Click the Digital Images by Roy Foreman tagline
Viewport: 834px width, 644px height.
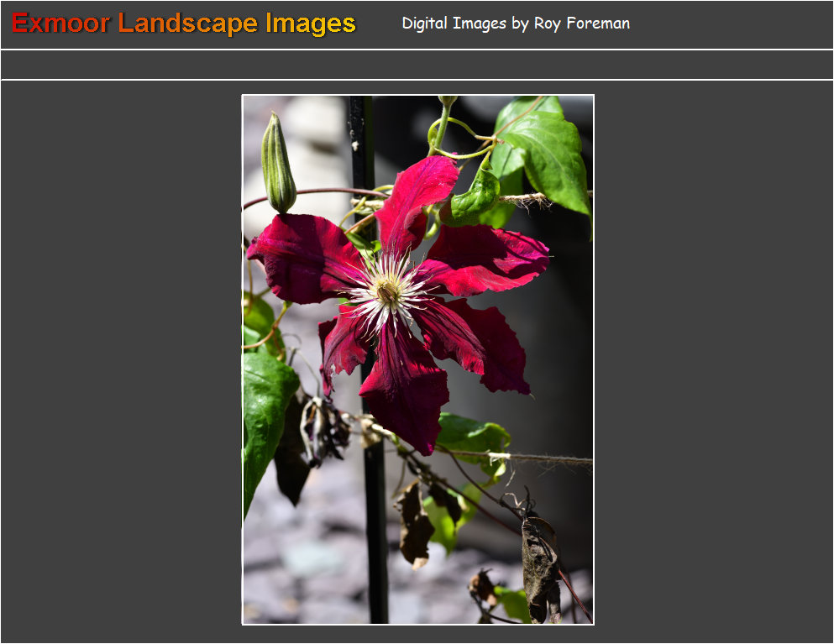coord(515,24)
